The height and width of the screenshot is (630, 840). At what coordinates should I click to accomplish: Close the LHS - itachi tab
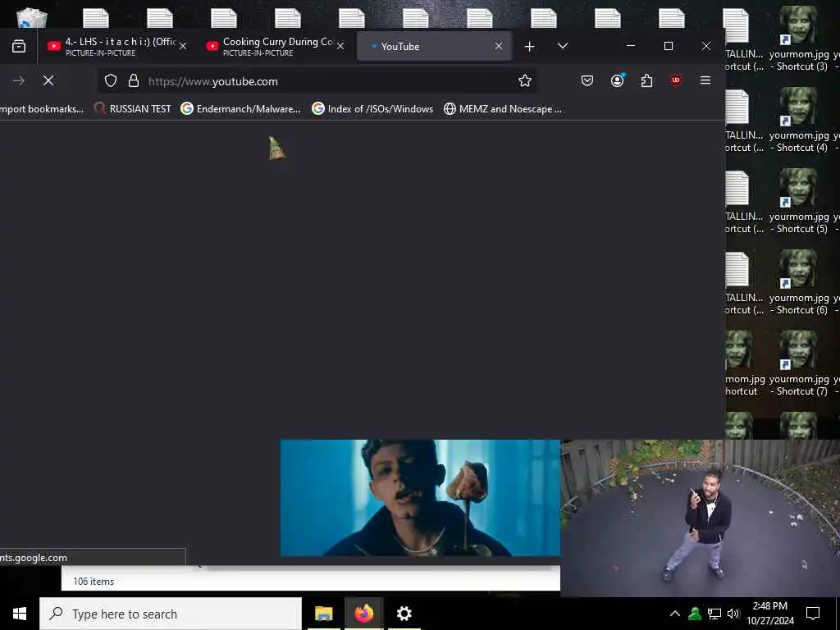183,47
